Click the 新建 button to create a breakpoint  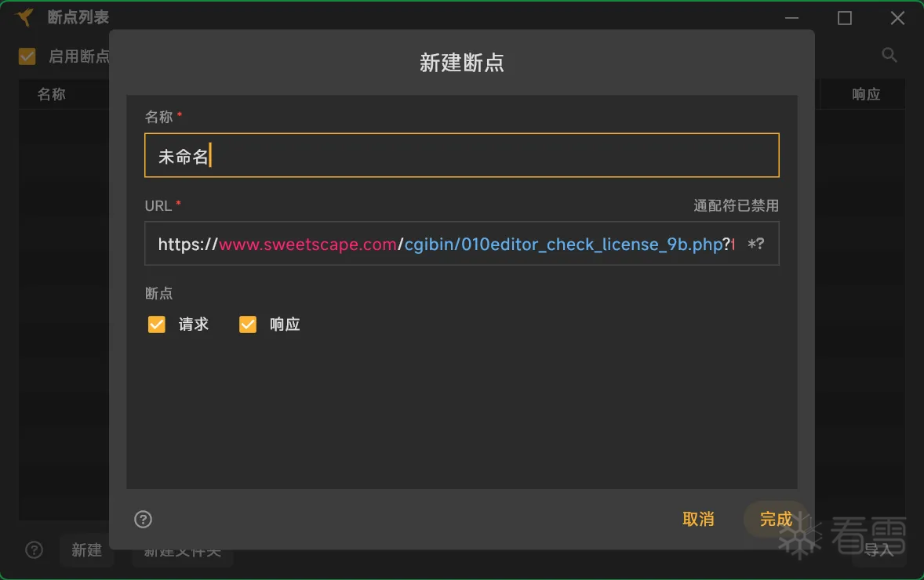pyautogui.click(x=86, y=550)
